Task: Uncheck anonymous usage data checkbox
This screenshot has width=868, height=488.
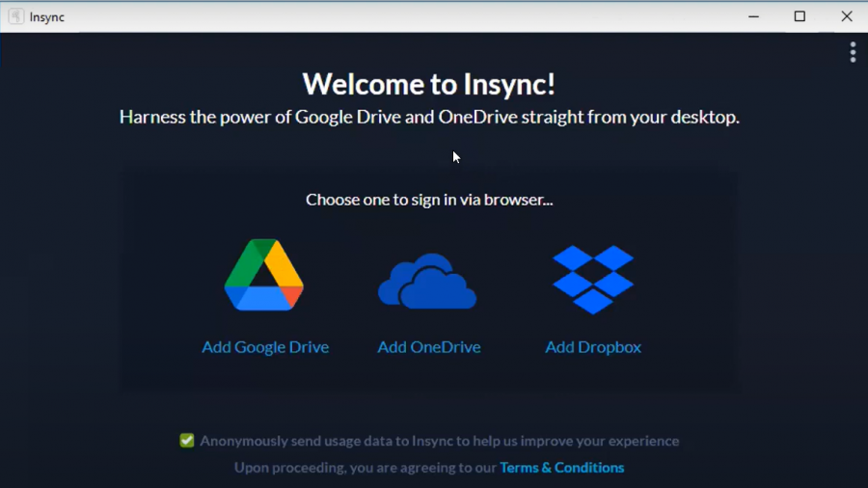Action: tap(187, 441)
